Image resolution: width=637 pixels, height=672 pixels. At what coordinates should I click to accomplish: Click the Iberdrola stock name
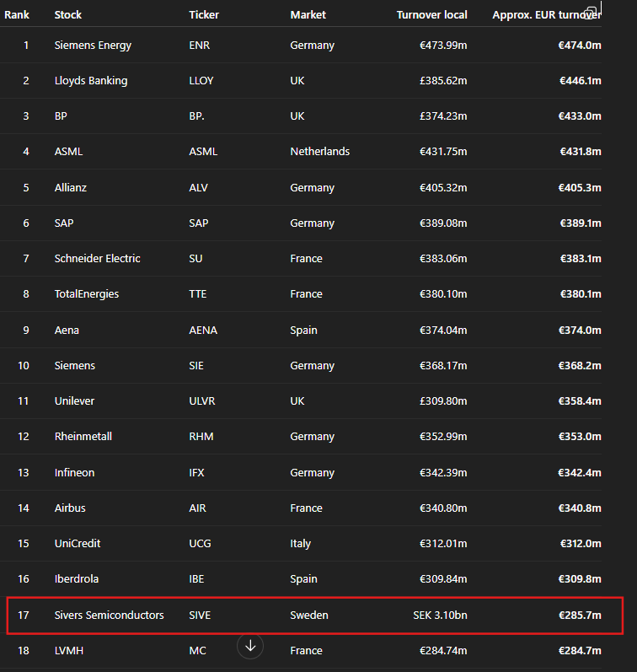[x=76, y=579]
